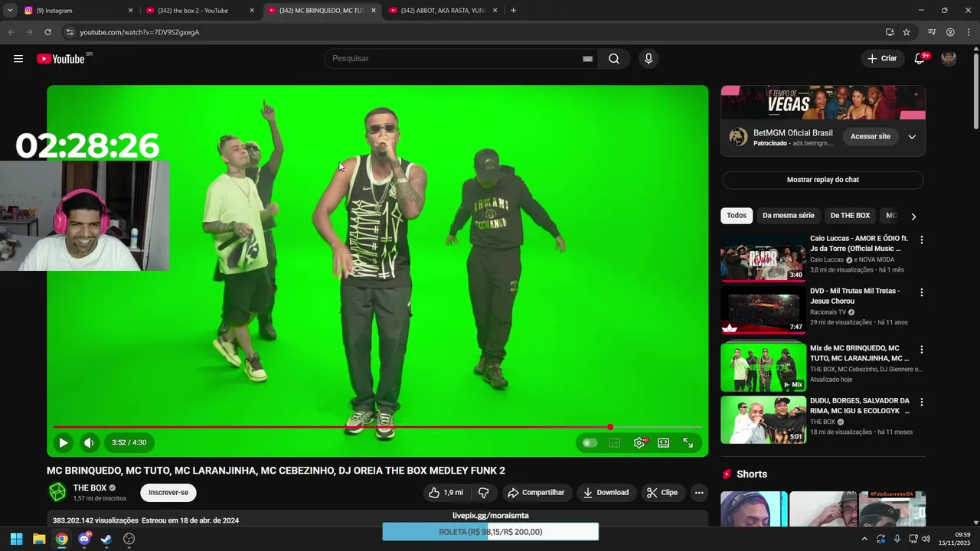Open THE BOX channel name link
The width and height of the screenshot is (980, 551).
90,488
